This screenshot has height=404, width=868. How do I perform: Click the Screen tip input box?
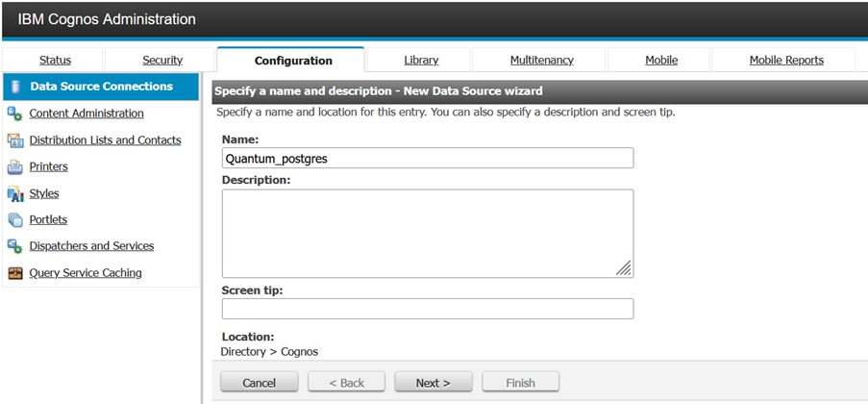click(427, 309)
